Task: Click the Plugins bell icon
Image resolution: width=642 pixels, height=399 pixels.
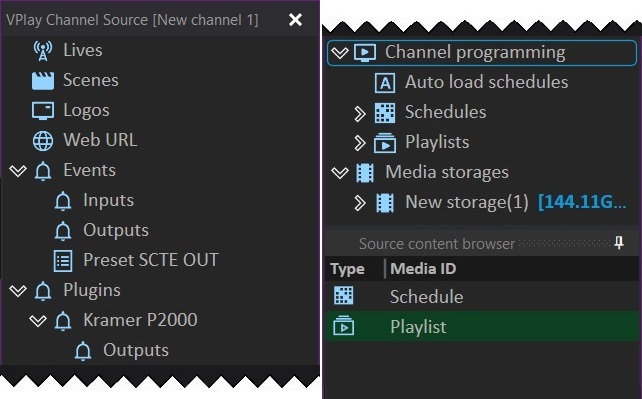Action: click(x=43, y=291)
